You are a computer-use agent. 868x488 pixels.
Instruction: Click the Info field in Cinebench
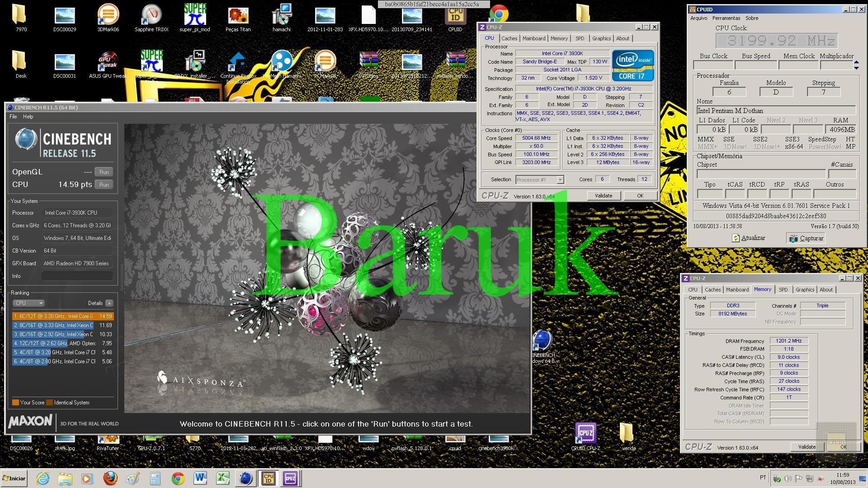pyautogui.click(x=77, y=276)
